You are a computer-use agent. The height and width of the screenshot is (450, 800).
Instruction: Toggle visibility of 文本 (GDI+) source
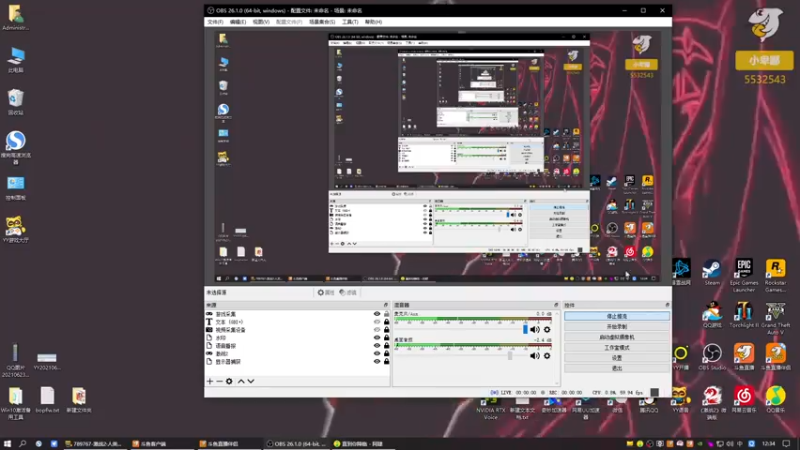click(x=377, y=322)
